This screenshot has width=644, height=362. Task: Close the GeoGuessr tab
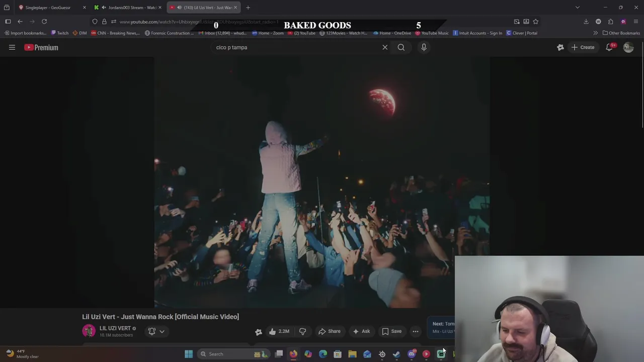click(x=84, y=8)
